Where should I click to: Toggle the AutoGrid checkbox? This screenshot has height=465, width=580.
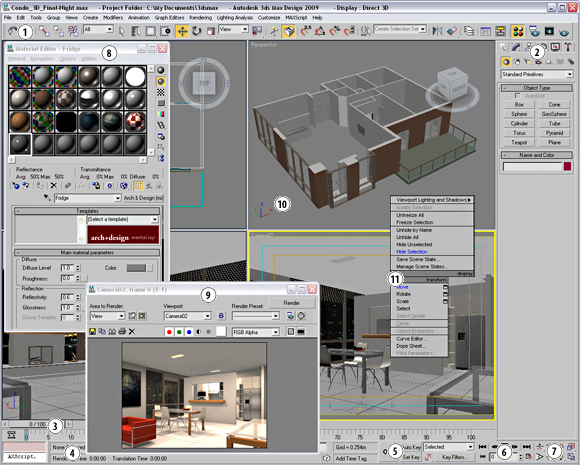click(517, 96)
